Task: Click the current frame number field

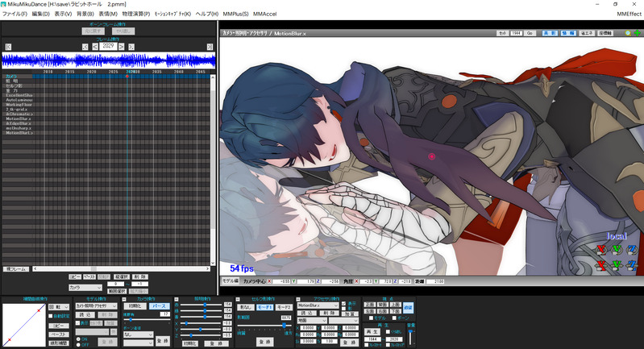Action: tap(109, 46)
